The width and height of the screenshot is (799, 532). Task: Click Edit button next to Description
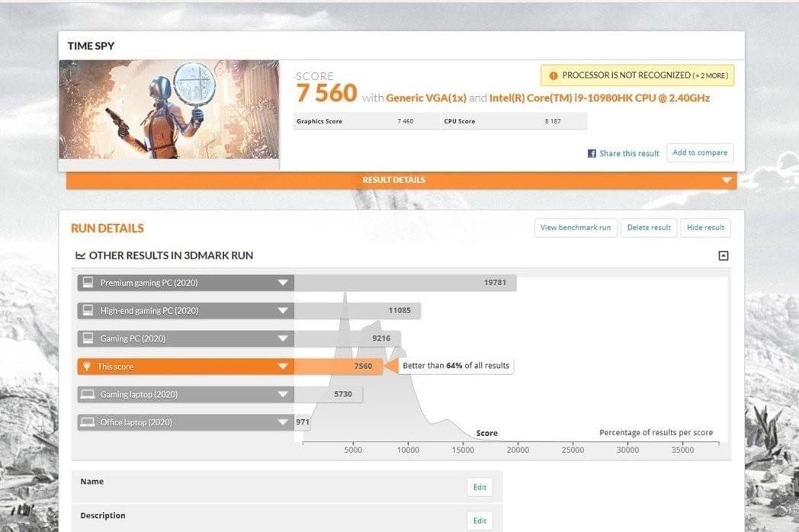(x=480, y=521)
